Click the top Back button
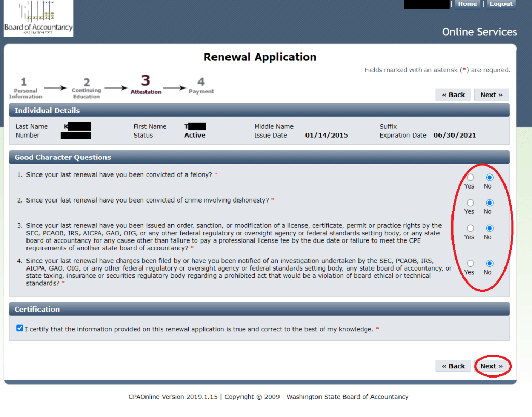This screenshot has height=417, width=532. click(453, 95)
